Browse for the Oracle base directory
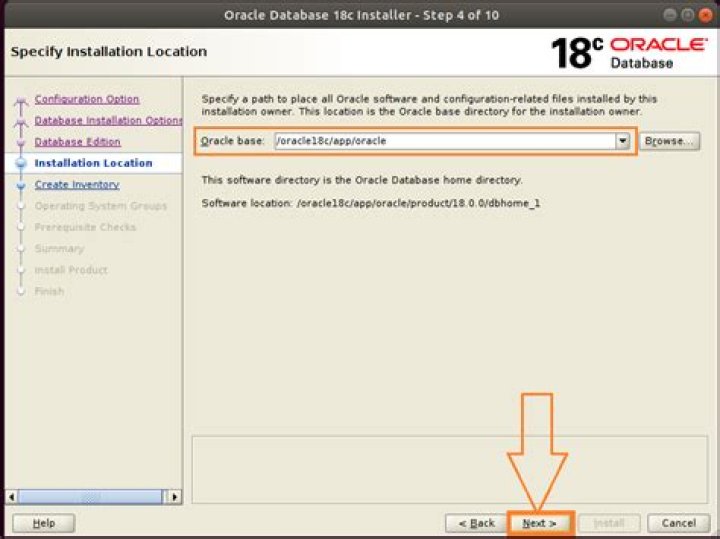 tap(669, 141)
